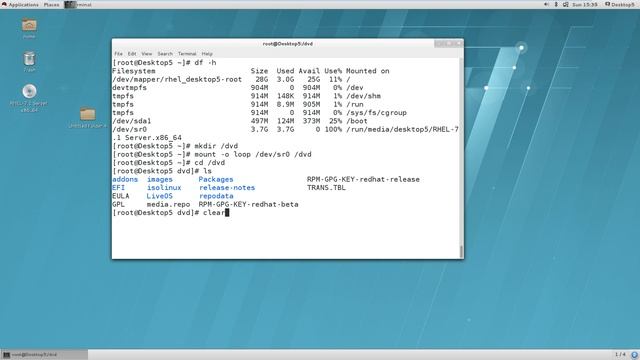
Task: Click the 'isolinux' directory name in terminal
Action: (164, 188)
